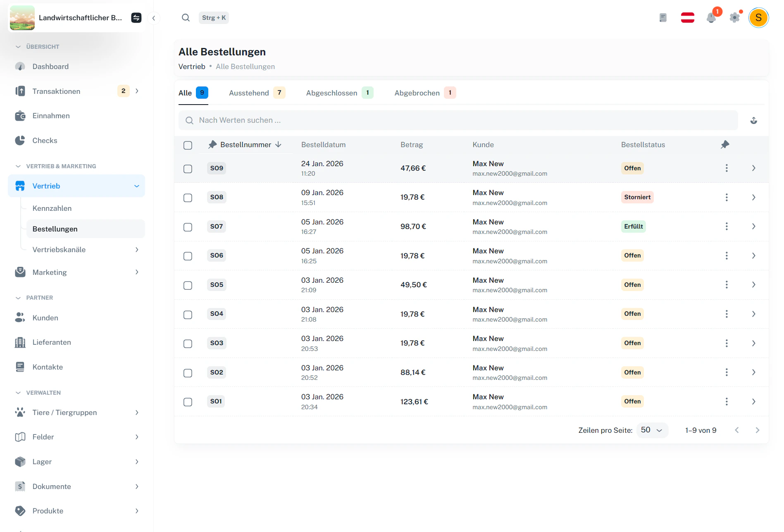Viewport: 784px width, 532px height.
Task: Select checkbox for order SO8
Action: [188, 198]
